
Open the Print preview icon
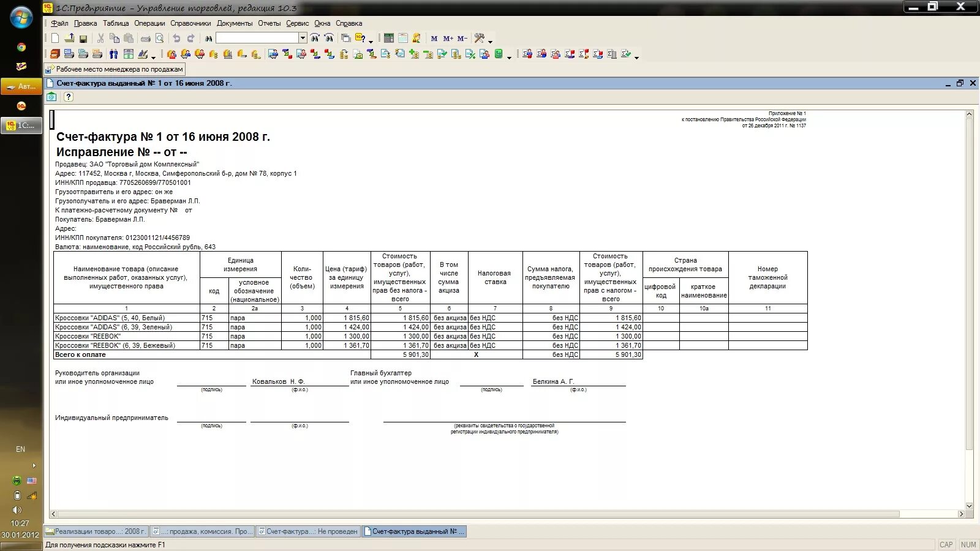159,39
